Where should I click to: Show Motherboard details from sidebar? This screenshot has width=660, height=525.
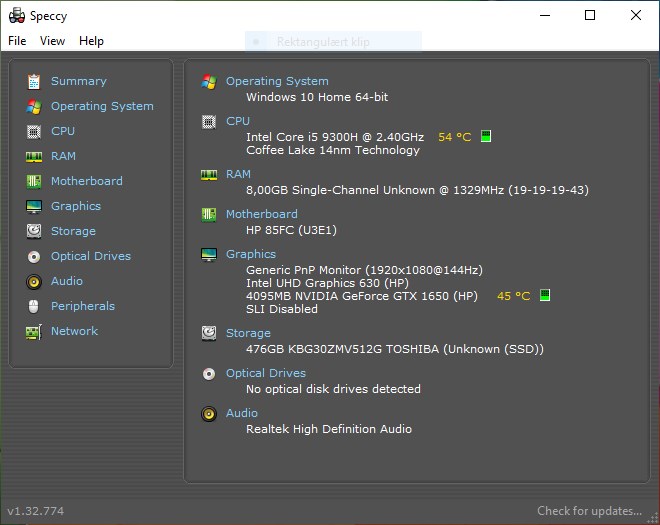(87, 181)
